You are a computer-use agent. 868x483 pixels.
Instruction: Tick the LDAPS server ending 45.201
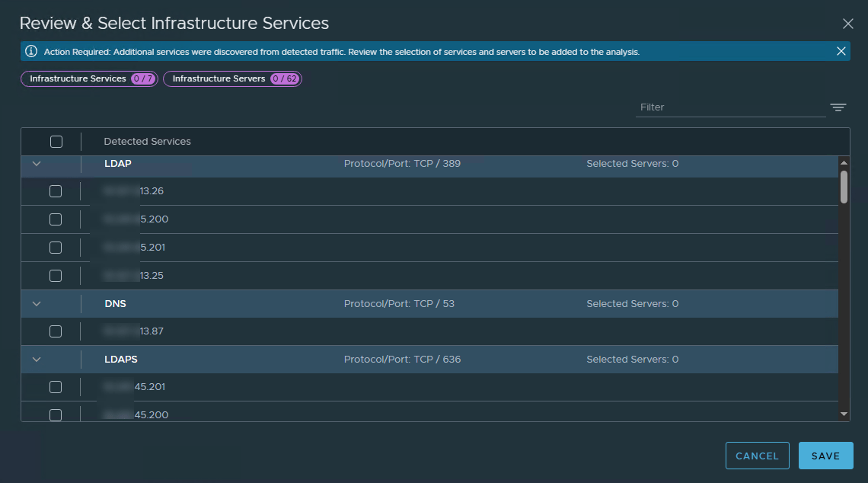click(56, 387)
